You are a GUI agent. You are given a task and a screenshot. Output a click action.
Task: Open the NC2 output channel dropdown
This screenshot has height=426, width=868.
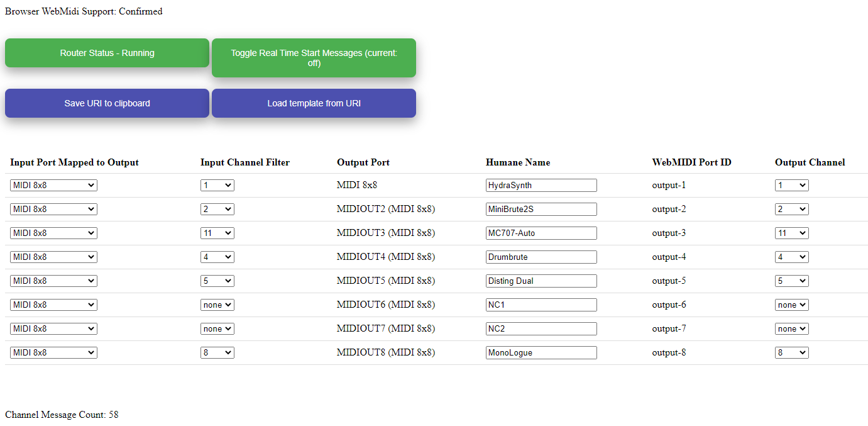pyautogui.click(x=791, y=328)
